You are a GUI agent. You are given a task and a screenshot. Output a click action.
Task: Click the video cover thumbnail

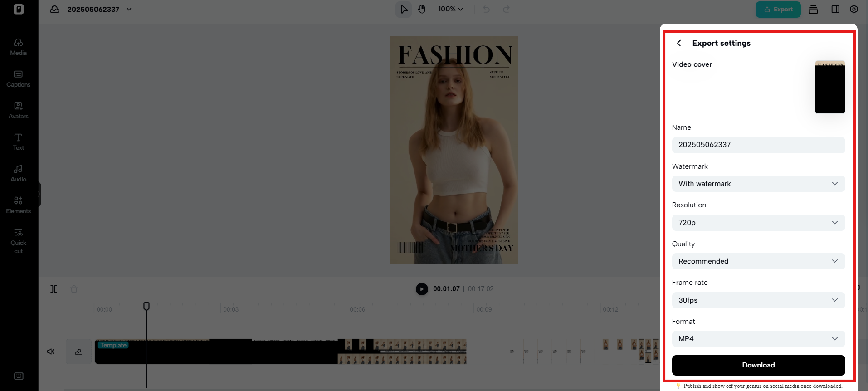pos(830,87)
